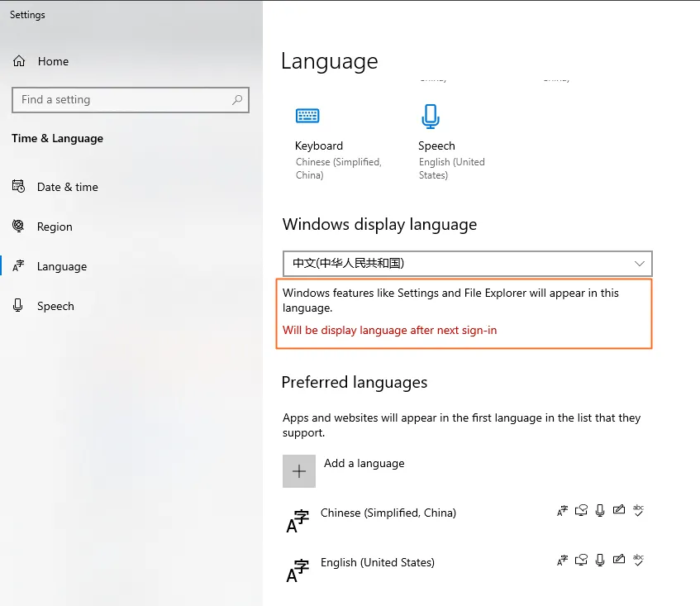
Task: Select Language in the left sidebar
Action: pyautogui.click(x=61, y=266)
